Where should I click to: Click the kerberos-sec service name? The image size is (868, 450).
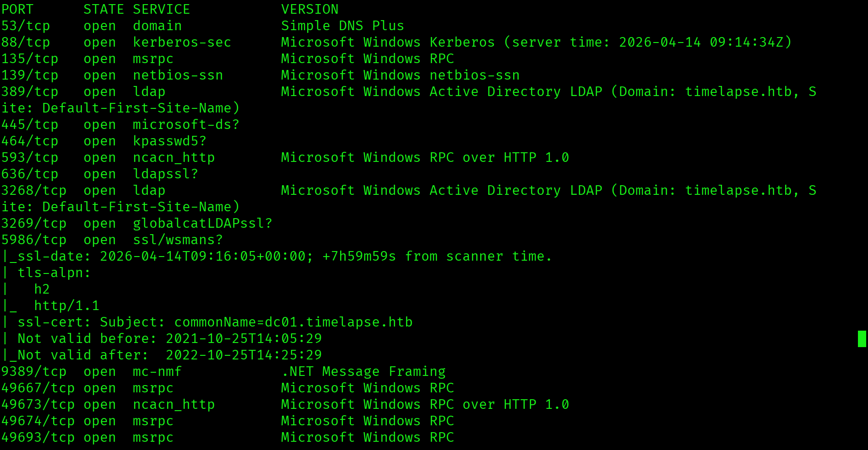click(182, 42)
